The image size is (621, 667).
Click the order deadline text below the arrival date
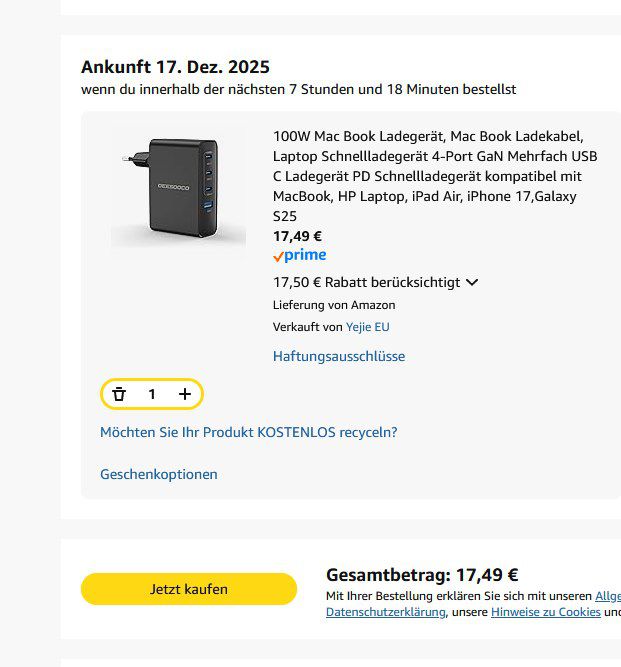(x=298, y=90)
